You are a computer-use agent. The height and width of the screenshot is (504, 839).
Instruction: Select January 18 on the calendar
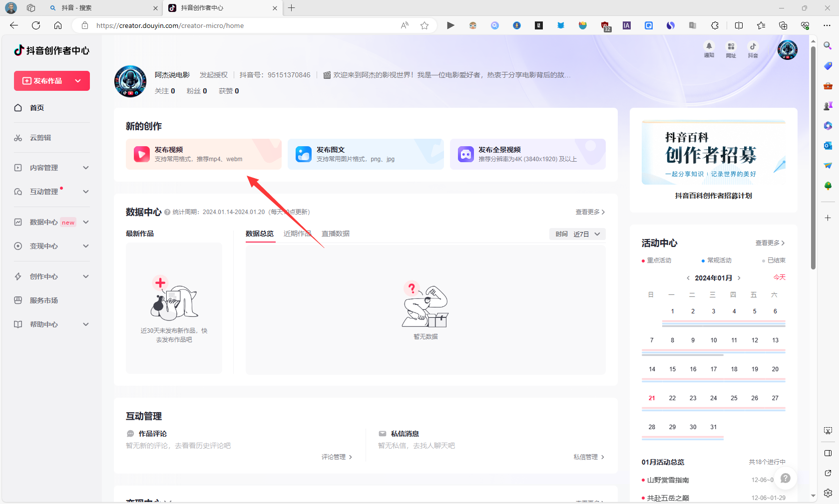pos(734,369)
